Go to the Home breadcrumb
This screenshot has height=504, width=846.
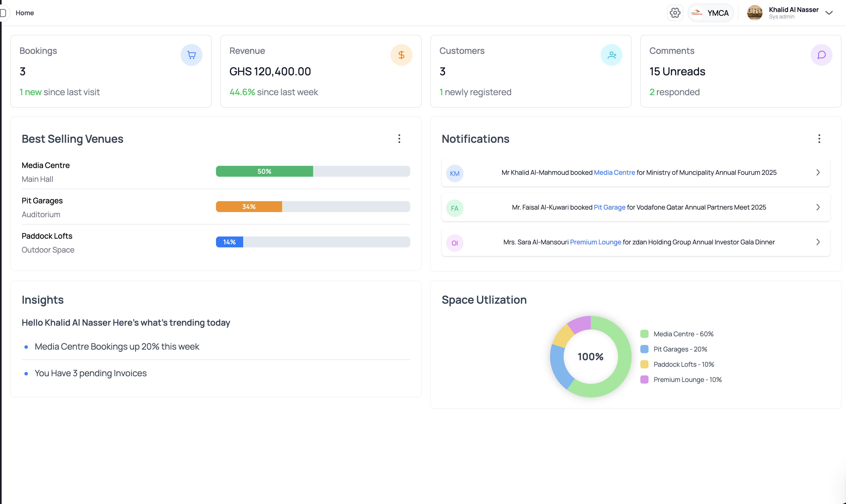[25, 13]
